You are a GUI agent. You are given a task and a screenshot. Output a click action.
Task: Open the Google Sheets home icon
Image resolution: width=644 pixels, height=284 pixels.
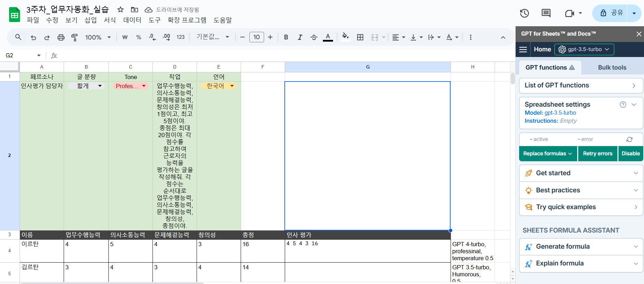[x=14, y=15]
